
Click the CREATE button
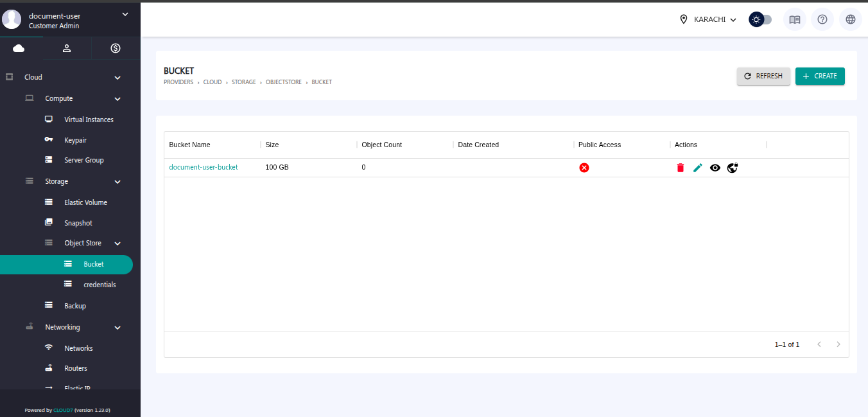tap(820, 76)
